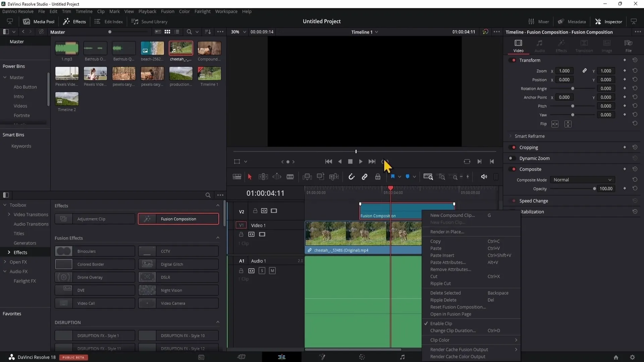This screenshot has height=362, width=644.
Task: Open Reset Fusion Composition from context menu
Action: tap(458, 307)
